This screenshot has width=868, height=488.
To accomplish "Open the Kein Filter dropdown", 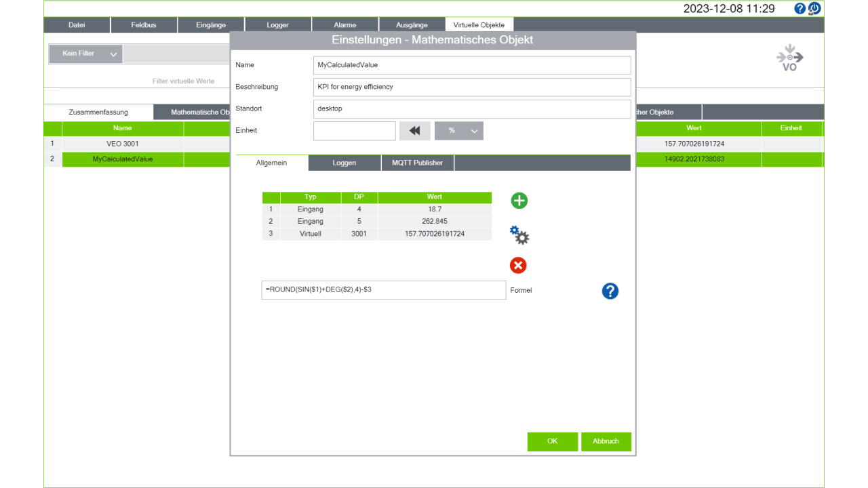I will point(85,54).
